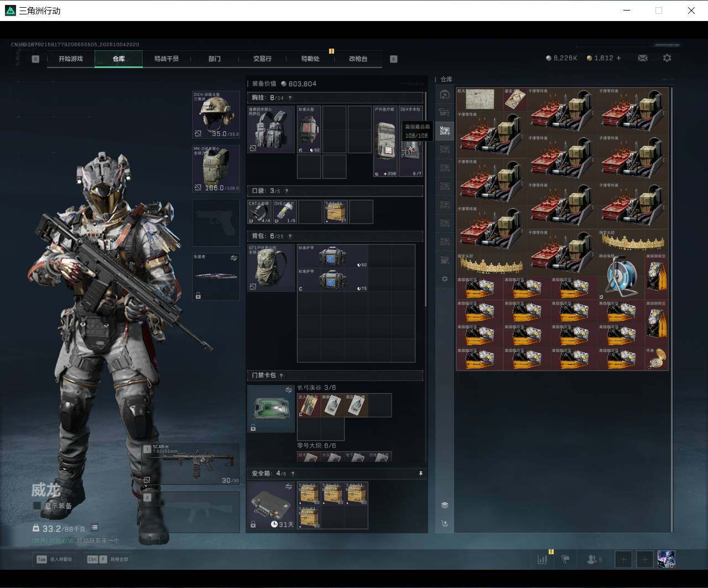
Task: Select the MK-2 tactical vest armor slot
Action: (216, 169)
